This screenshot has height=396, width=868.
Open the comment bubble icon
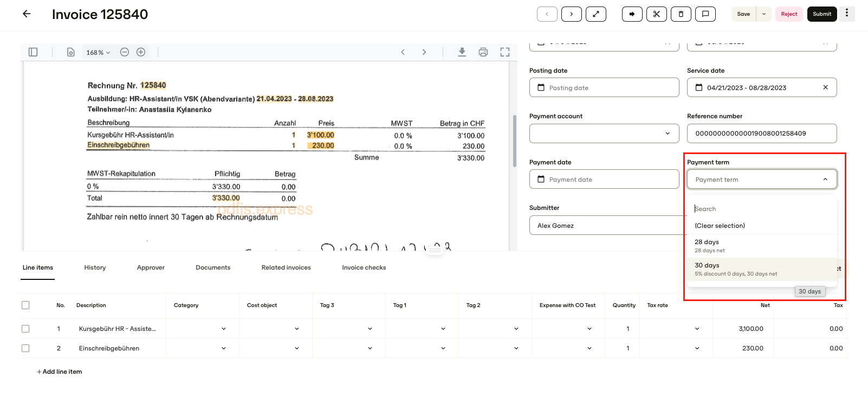705,14
